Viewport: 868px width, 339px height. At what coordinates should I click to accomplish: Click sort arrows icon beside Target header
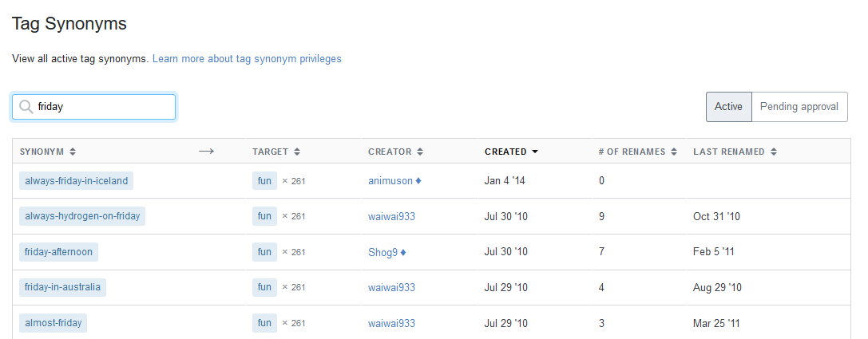click(x=297, y=152)
